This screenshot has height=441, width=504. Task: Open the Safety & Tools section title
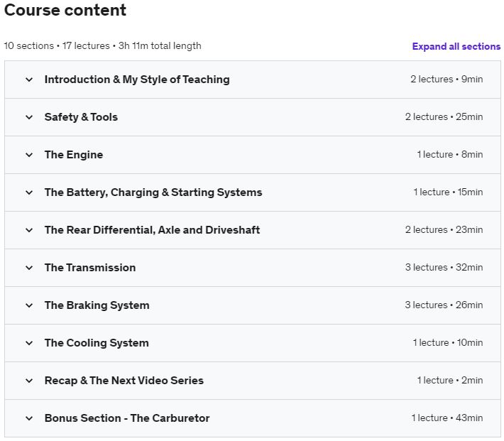coord(81,117)
